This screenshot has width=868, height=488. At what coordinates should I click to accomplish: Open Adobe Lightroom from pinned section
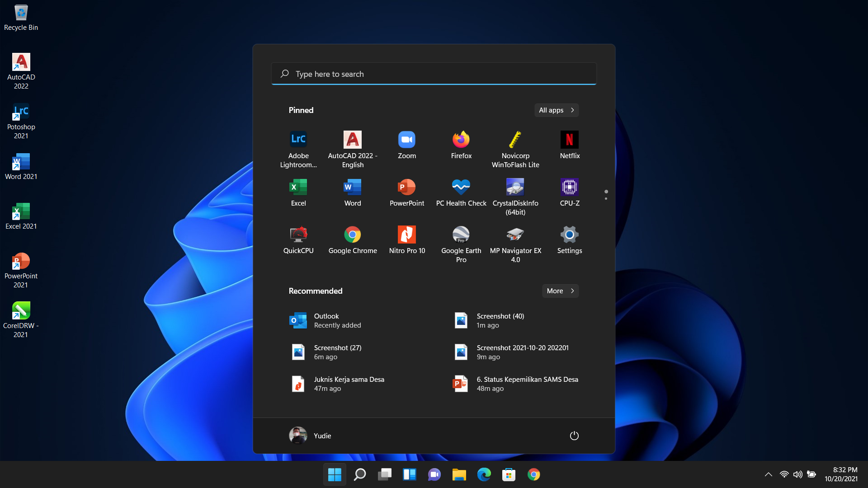point(298,145)
